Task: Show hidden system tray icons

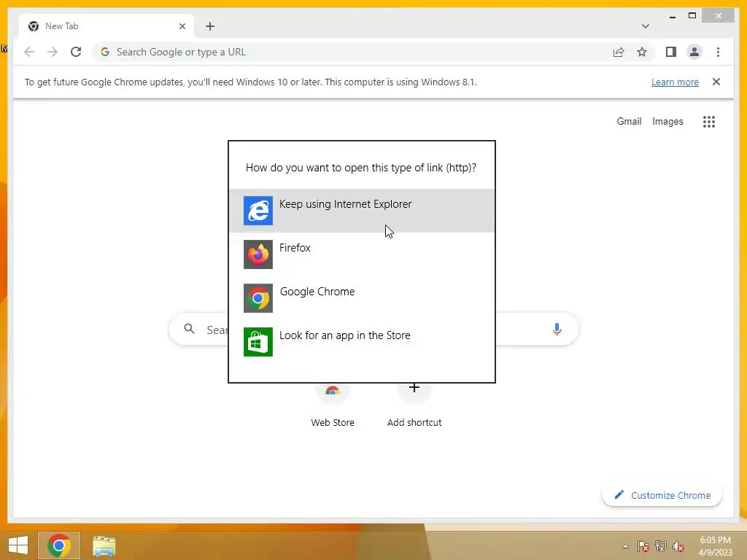Action: [x=625, y=546]
